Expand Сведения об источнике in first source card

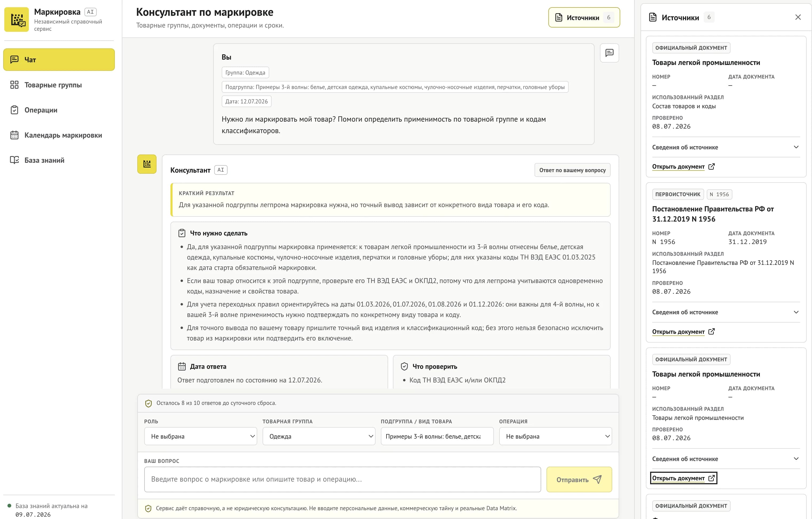[x=726, y=147]
